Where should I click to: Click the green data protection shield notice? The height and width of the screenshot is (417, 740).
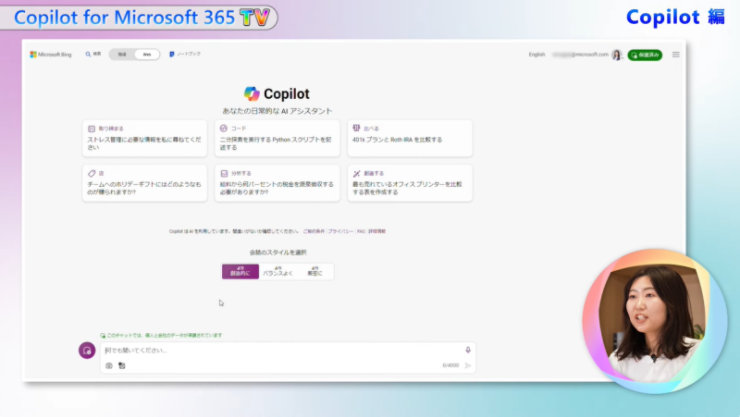coord(161,335)
